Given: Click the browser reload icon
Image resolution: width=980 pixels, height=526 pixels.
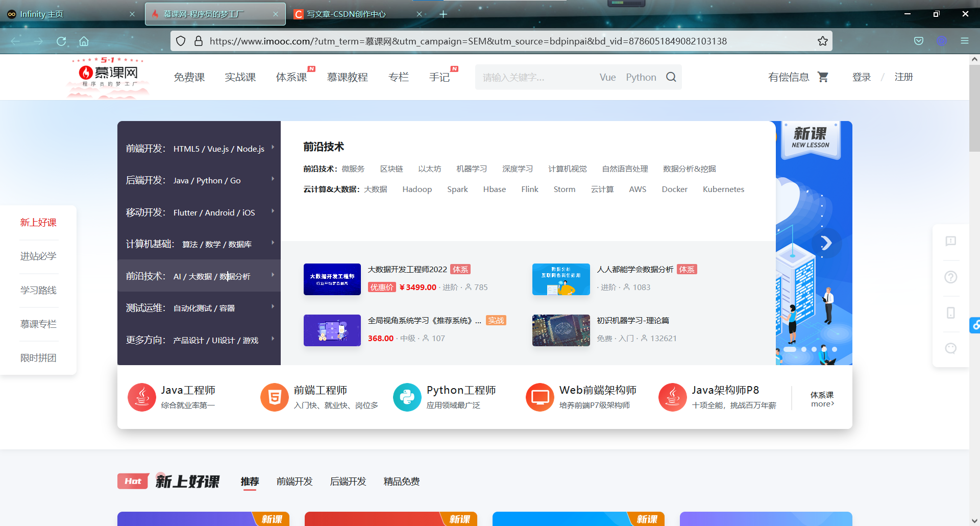Looking at the screenshot, I should (x=61, y=41).
